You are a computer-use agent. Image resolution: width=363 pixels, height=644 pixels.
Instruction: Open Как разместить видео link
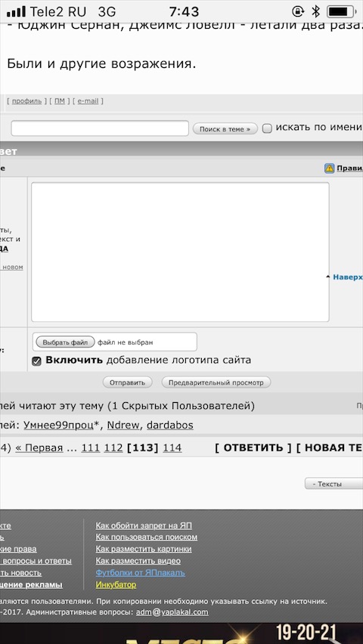pos(138,561)
